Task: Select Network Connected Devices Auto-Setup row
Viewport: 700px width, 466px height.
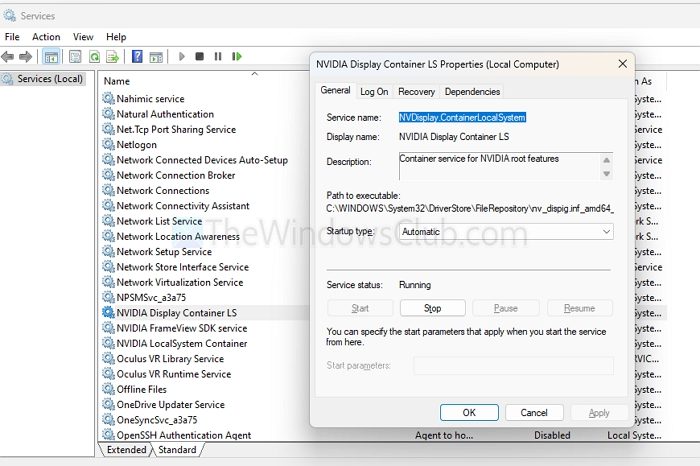Action: pos(202,160)
